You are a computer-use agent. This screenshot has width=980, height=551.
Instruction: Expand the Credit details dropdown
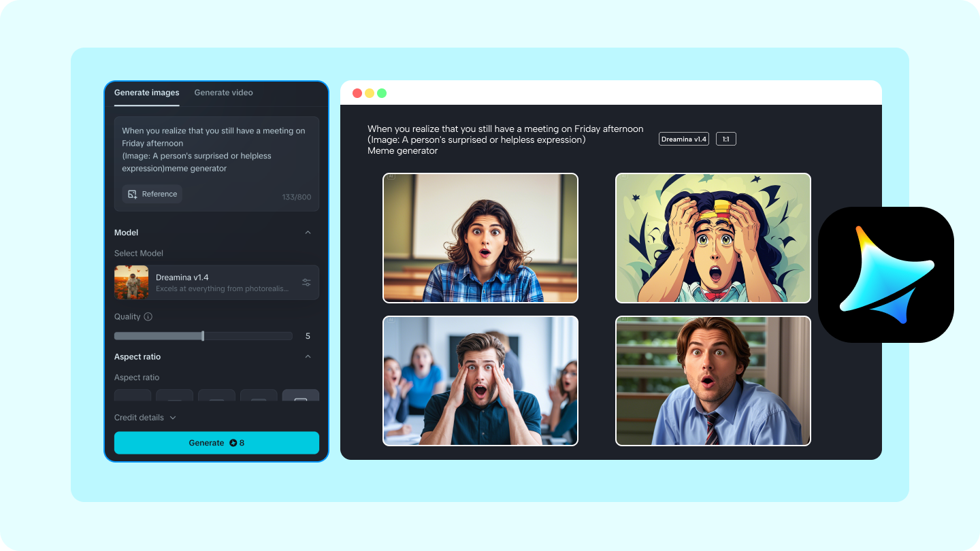pyautogui.click(x=146, y=417)
